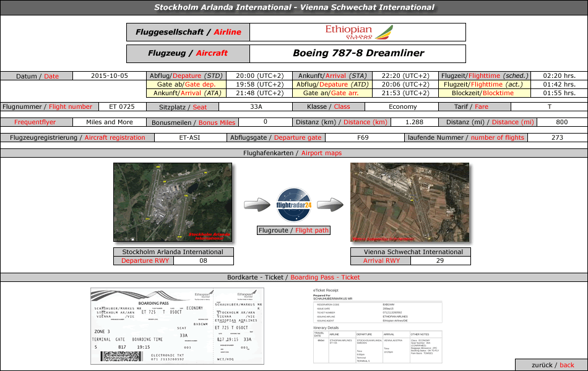Click the arrow left of flightradar24 logo
This screenshot has width=588, height=371.
pos(257,205)
